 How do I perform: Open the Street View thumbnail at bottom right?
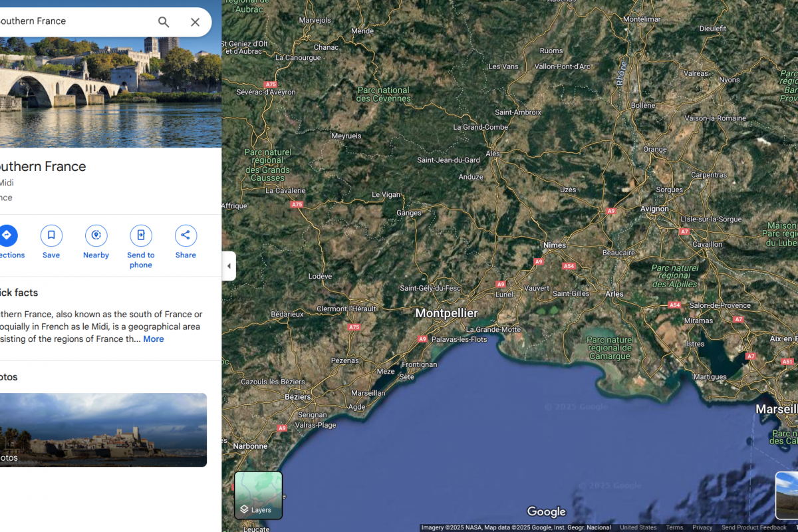click(x=787, y=495)
